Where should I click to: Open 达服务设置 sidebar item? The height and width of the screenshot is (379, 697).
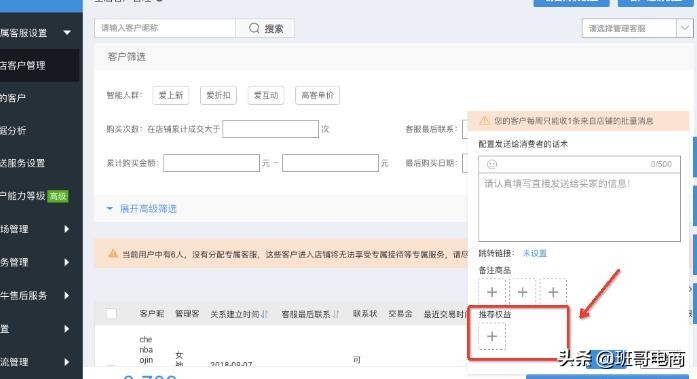click(x=22, y=163)
